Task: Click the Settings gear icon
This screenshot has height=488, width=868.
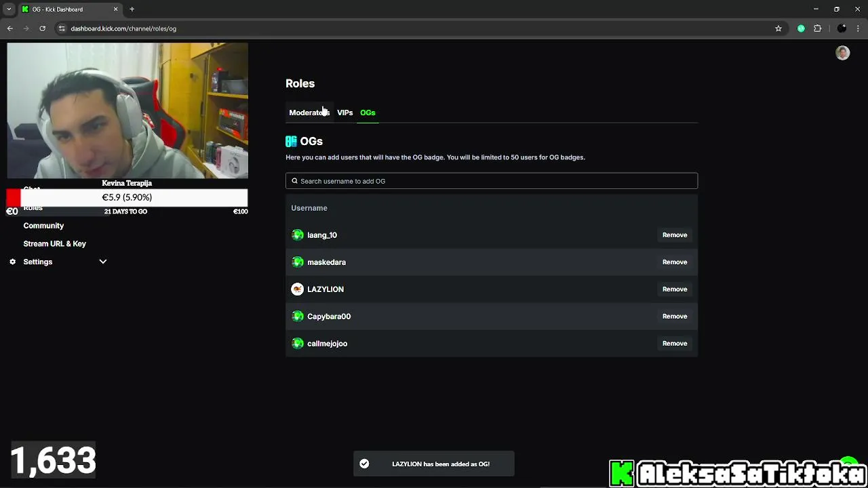Action: 12,262
